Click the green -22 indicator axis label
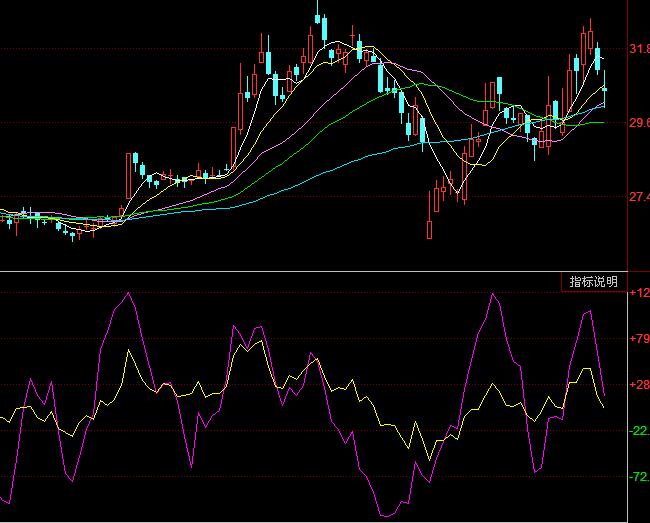Screen dimensions: 650x523 pos(638,431)
